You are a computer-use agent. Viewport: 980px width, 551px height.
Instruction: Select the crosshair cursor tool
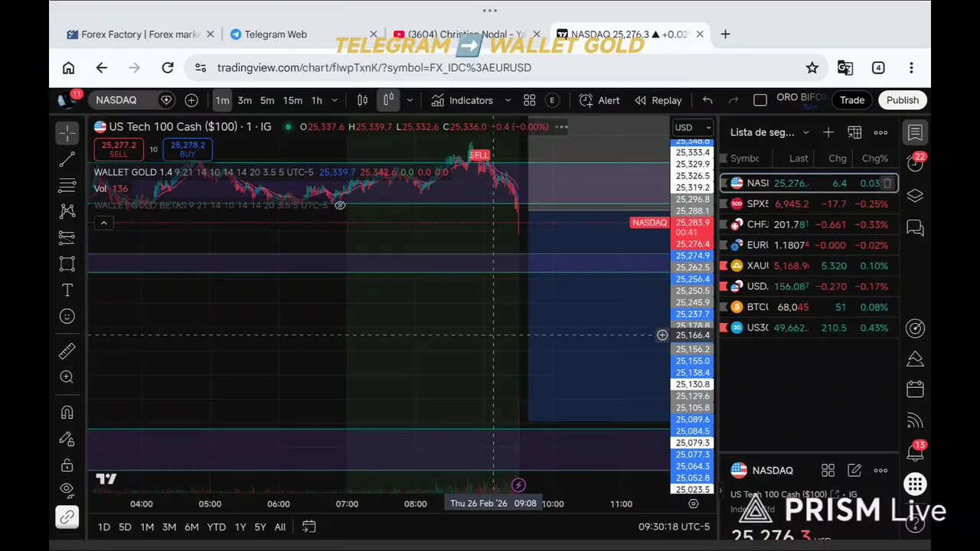pos(67,132)
